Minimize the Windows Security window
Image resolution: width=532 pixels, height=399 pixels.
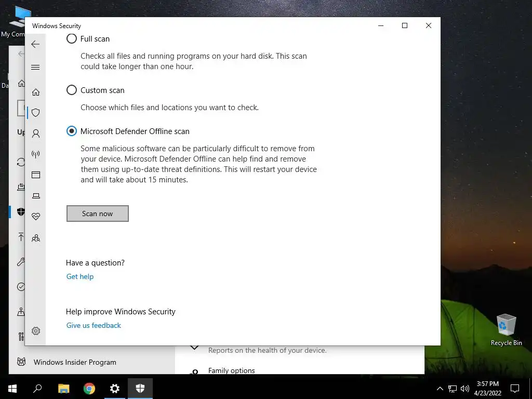(x=381, y=25)
